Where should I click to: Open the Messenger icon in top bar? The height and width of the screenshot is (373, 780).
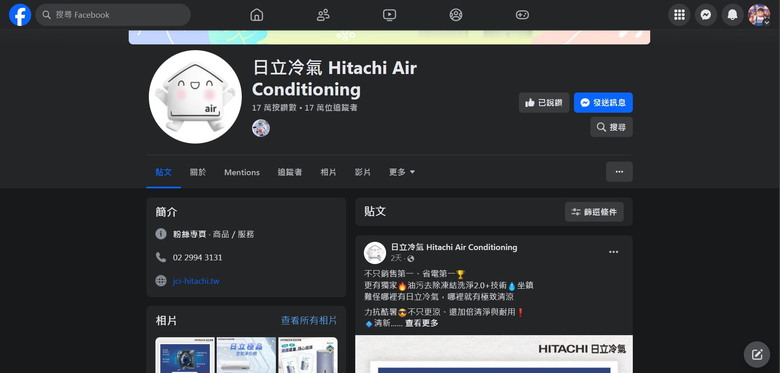point(705,15)
